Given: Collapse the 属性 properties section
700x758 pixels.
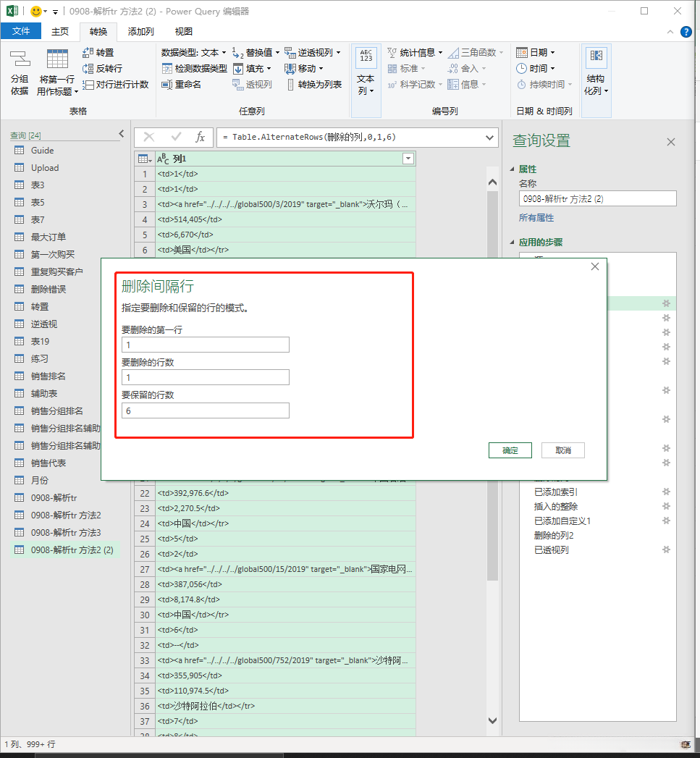Looking at the screenshot, I should click(513, 169).
